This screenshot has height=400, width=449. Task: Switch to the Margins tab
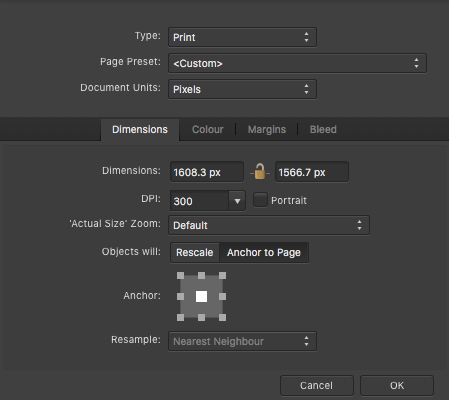click(x=267, y=129)
